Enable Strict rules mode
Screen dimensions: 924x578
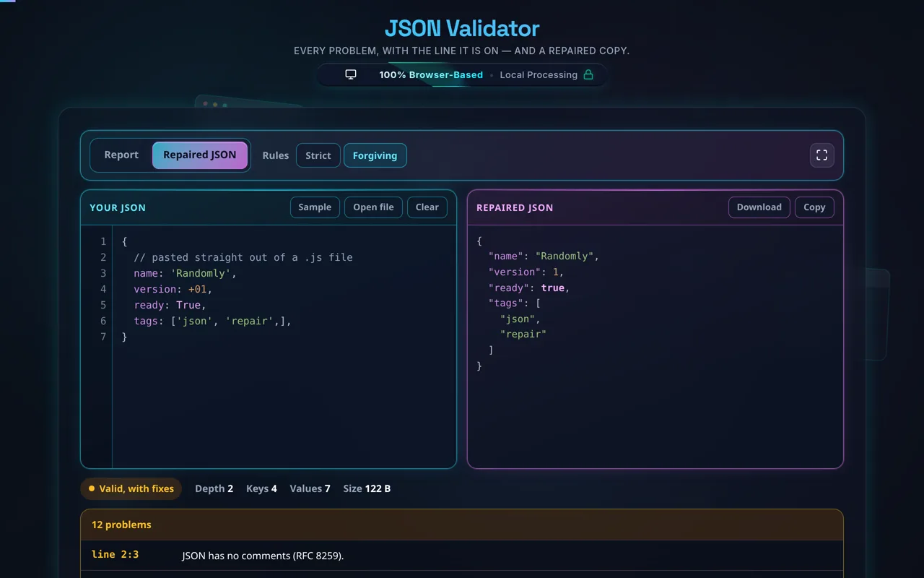(318, 155)
